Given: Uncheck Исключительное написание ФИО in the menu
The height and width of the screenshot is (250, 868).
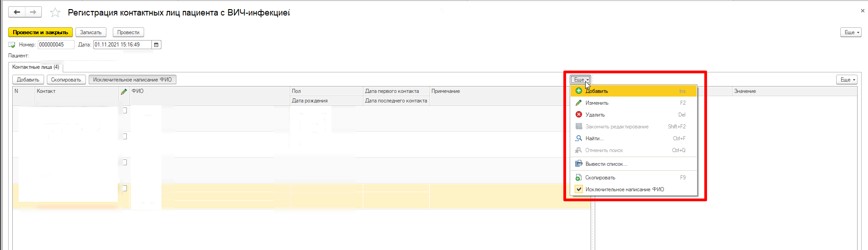Looking at the screenshot, I should (624, 189).
